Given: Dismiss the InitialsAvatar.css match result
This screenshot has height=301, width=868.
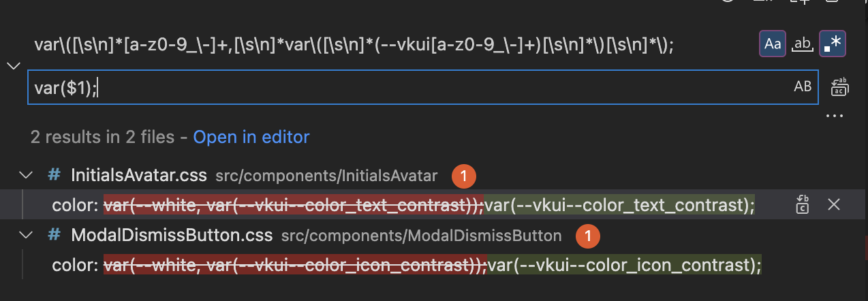Looking at the screenshot, I should [833, 204].
